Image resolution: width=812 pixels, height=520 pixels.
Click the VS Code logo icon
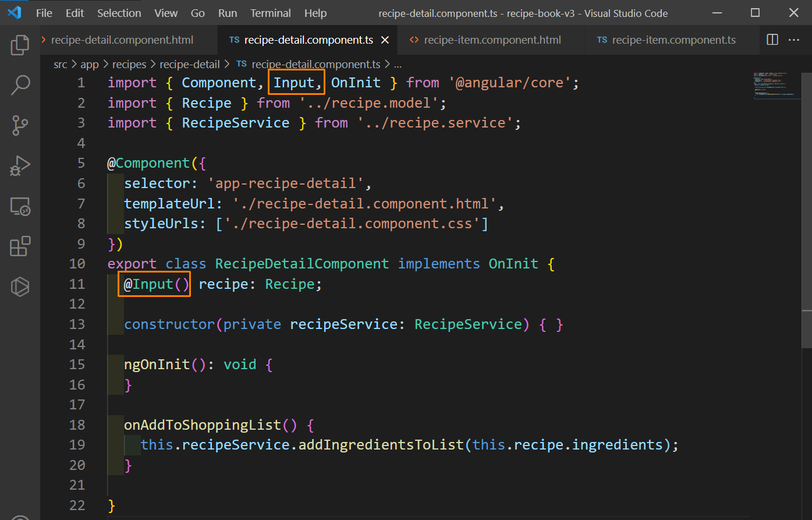(14, 13)
